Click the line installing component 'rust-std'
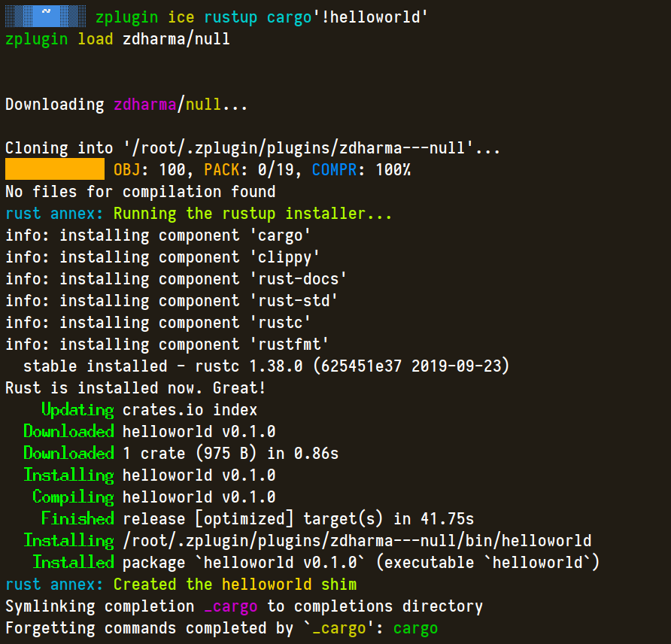 pos(172,301)
